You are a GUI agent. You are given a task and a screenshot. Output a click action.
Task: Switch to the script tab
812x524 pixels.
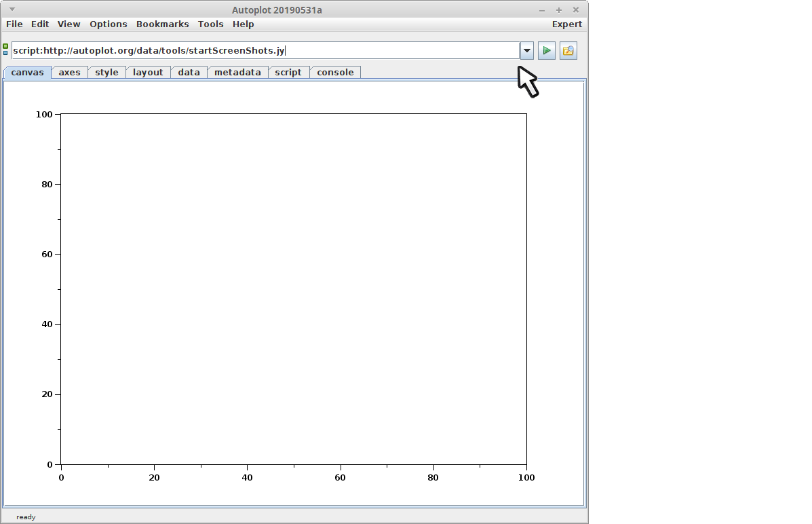point(288,73)
